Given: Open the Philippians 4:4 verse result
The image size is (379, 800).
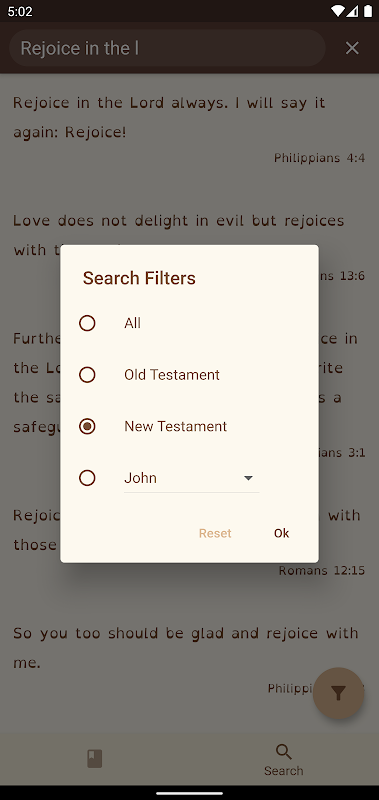Looking at the screenshot, I should click(189, 130).
